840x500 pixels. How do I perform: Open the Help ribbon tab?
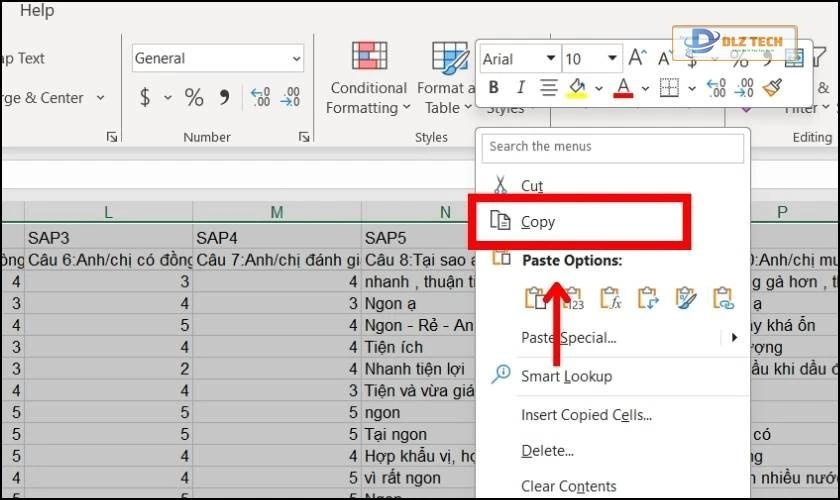coord(37,11)
